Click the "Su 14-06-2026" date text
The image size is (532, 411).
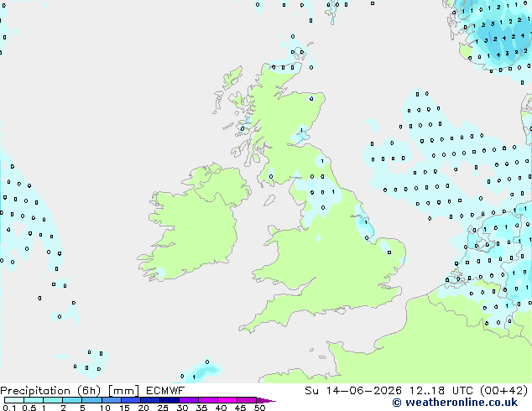point(353,391)
